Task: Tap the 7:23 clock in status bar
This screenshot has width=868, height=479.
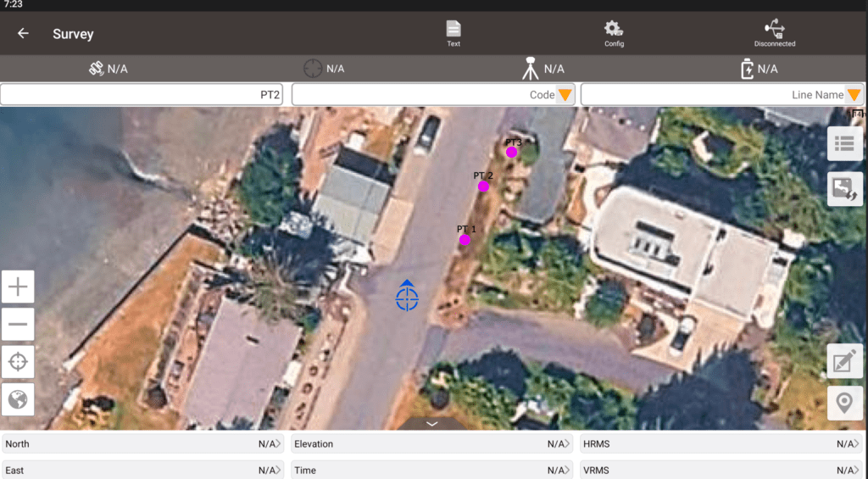Action: [13, 4]
